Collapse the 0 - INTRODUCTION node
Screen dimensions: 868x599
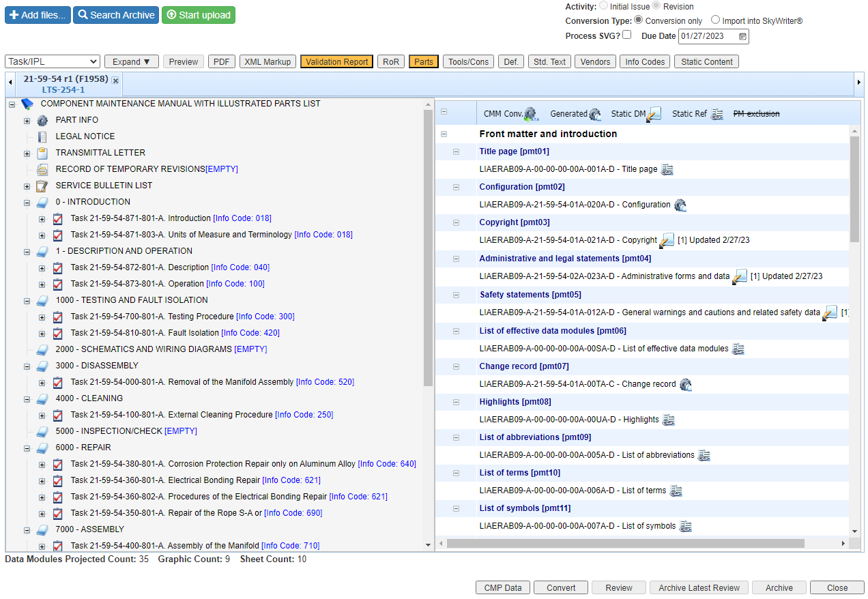[27, 202]
